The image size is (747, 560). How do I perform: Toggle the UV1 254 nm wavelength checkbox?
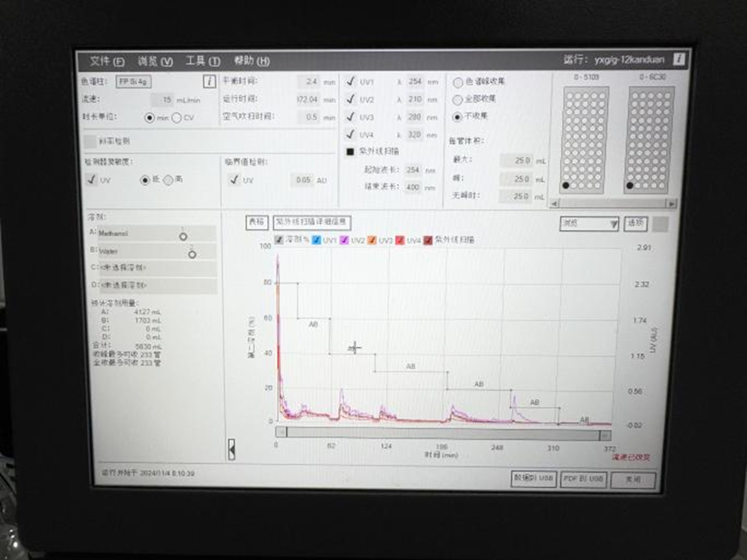(350, 81)
